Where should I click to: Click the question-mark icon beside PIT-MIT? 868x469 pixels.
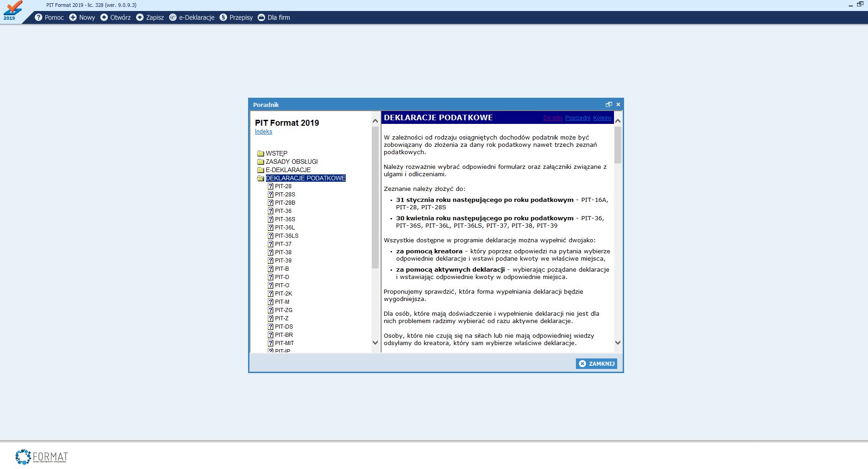(x=271, y=343)
